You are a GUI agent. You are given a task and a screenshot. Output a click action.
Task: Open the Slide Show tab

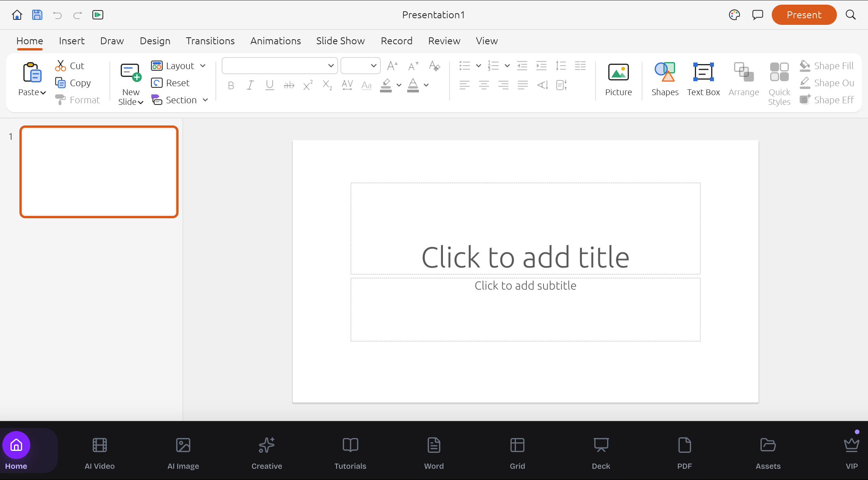point(340,41)
